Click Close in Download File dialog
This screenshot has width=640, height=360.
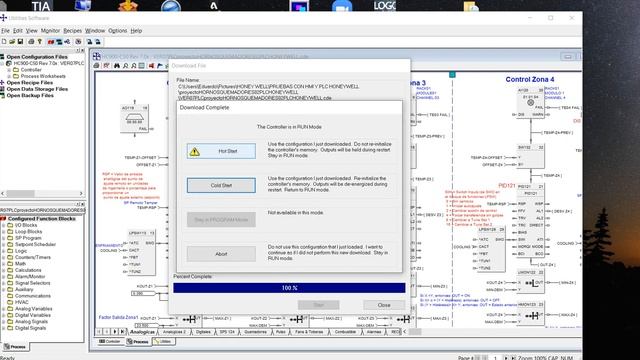click(x=384, y=305)
